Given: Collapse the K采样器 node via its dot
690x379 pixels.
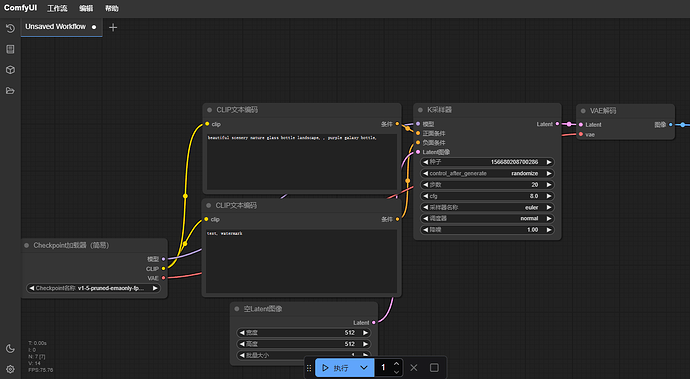Looking at the screenshot, I should 420,110.
